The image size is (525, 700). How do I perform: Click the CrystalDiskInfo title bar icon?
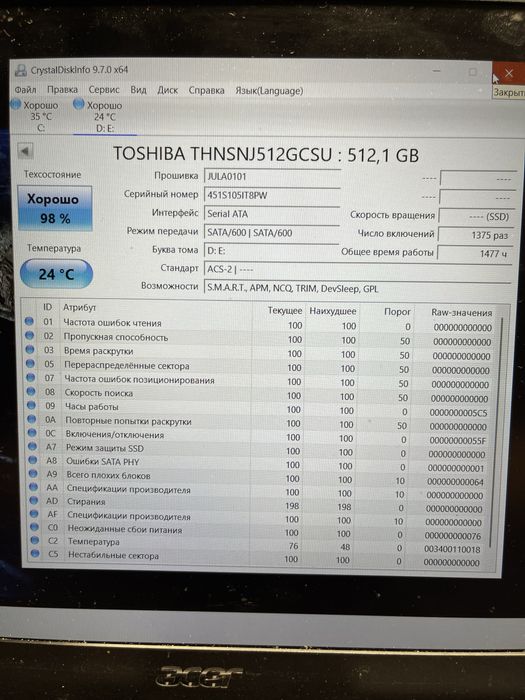click(x=21, y=70)
